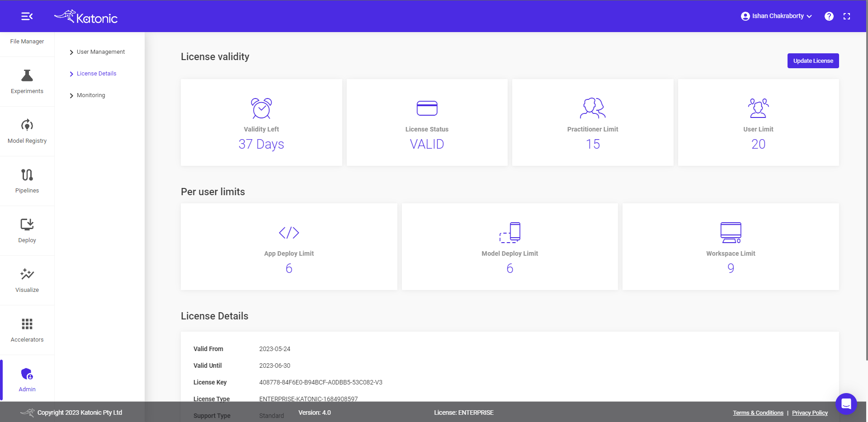Image resolution: width=868 pixels, height=422 pixels.
Task: Open the Visualize icon
Action: [x=27, y=274]
